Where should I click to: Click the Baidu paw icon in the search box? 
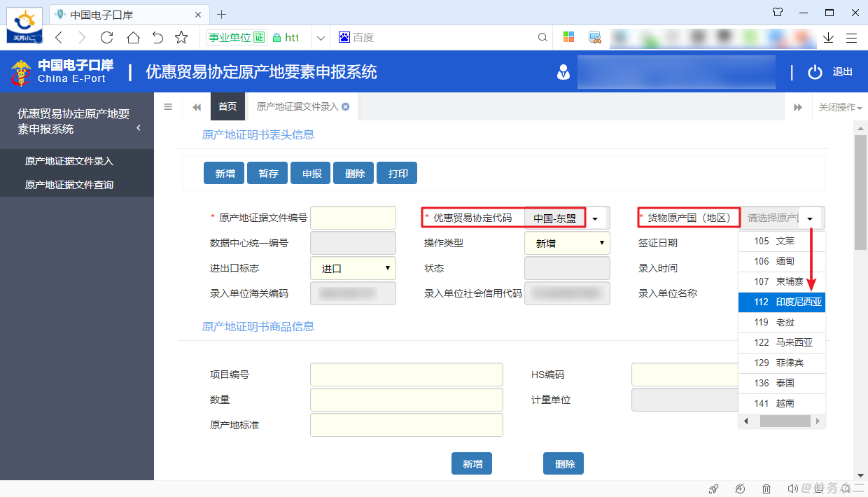(x=344, y=38)
